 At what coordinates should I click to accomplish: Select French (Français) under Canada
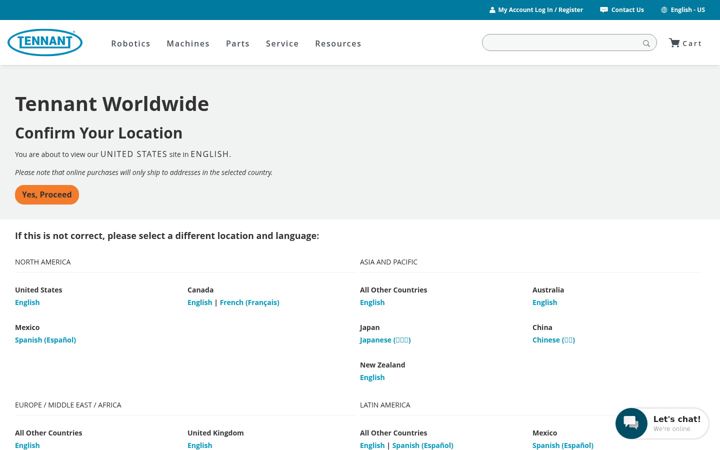tap(249, 302)
